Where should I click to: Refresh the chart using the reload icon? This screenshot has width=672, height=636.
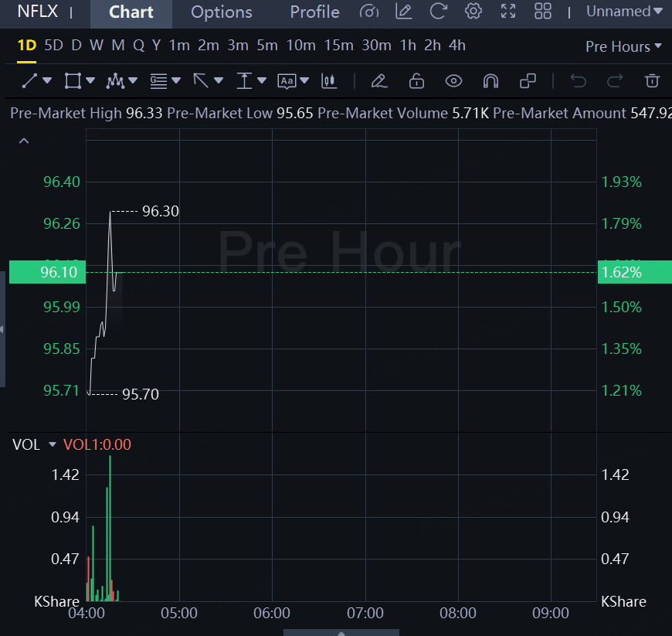coord(438,12)
